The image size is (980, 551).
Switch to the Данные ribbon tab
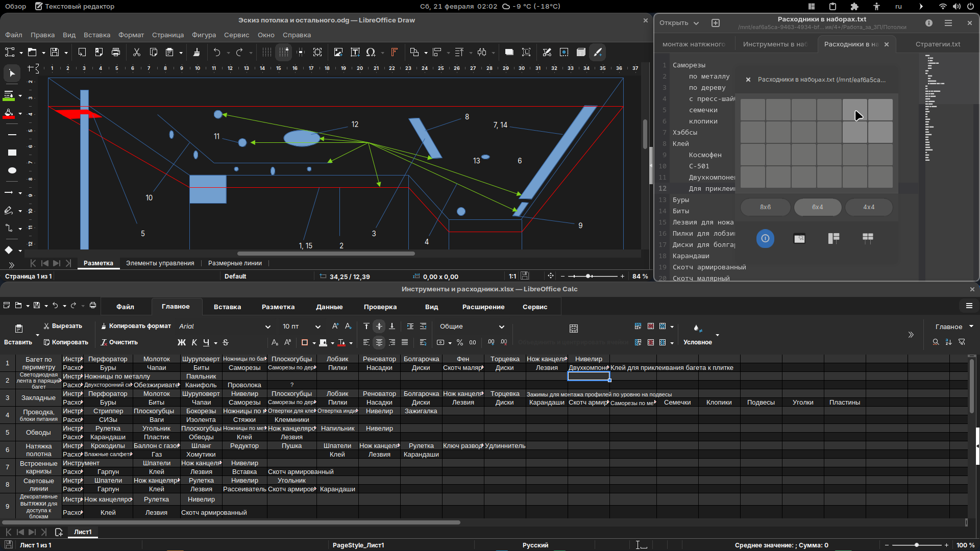coord(329,307)
